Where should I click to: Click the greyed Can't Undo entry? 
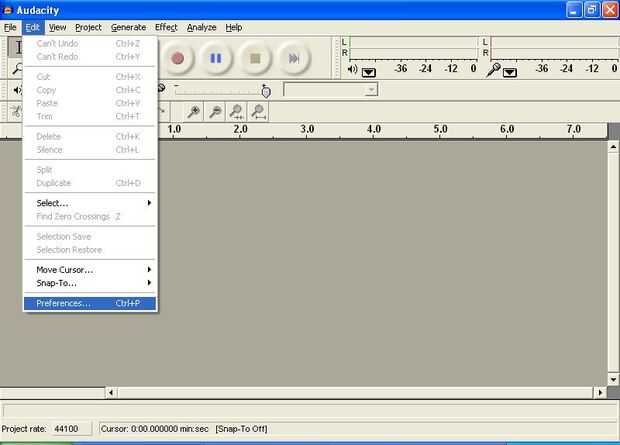tap(90, 44)
